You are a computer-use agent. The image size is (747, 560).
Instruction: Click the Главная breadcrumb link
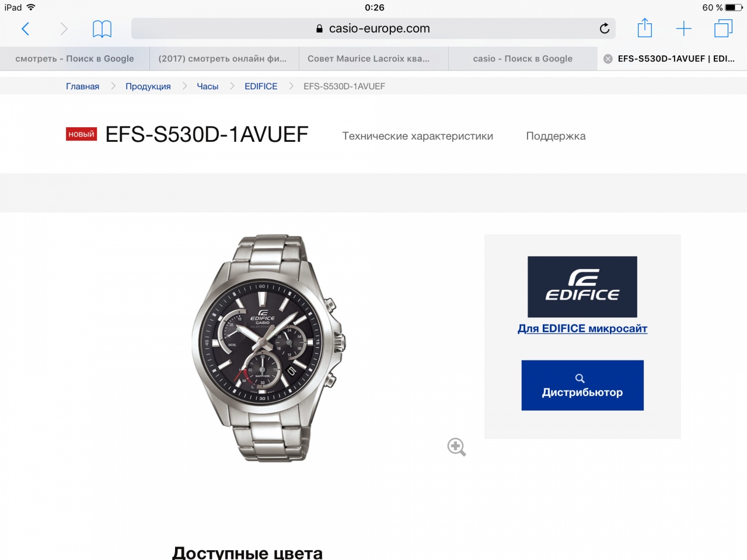(x=82, y=86)
